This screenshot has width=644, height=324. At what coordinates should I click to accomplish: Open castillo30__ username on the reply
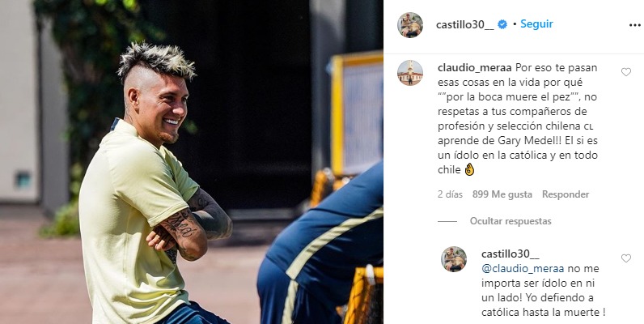(x=511, y=254)
